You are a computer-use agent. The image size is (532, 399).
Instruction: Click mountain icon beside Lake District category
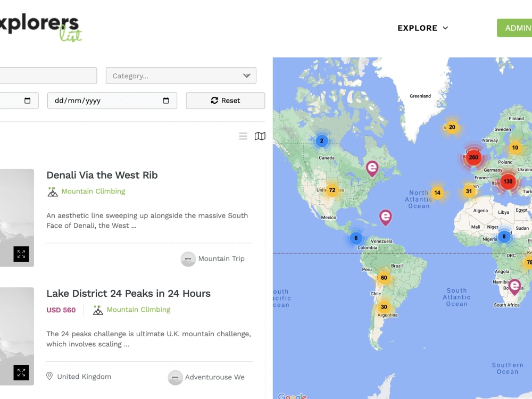pyautogui.click(x=98, y=310)
